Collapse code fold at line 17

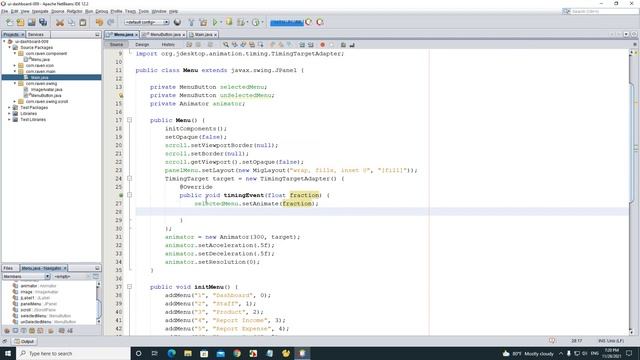[x=129, y=120]
